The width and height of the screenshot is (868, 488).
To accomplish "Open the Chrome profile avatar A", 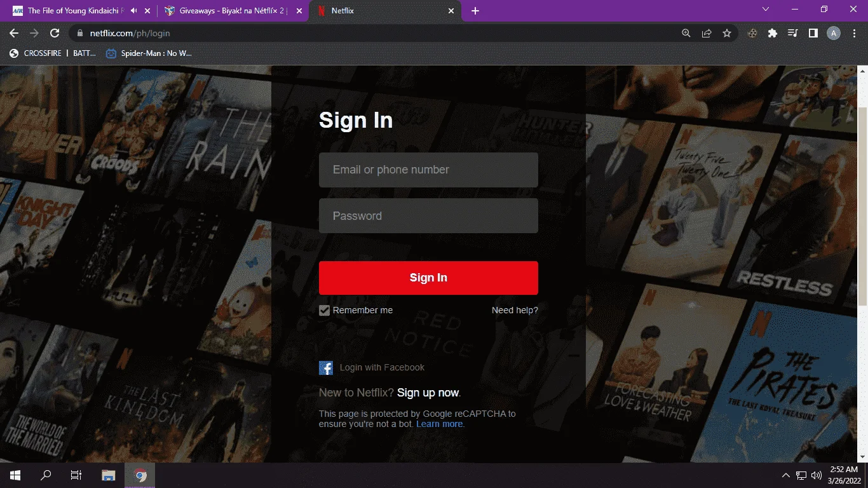I will (834, 33).
